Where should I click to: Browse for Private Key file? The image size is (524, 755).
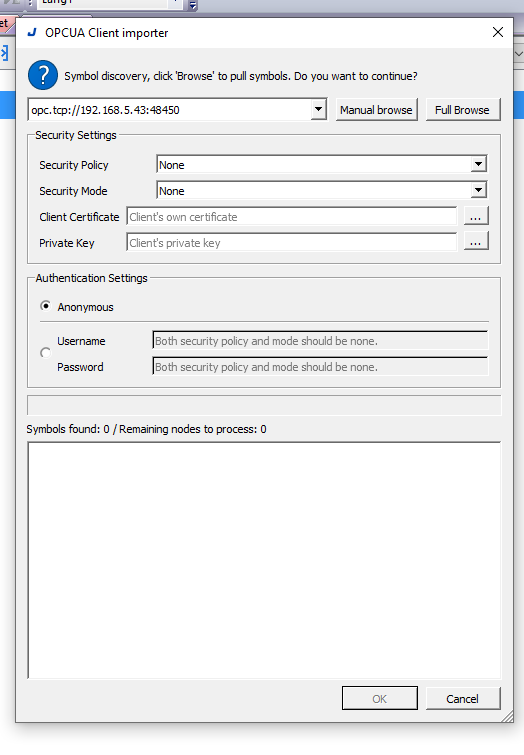point(476,241)
